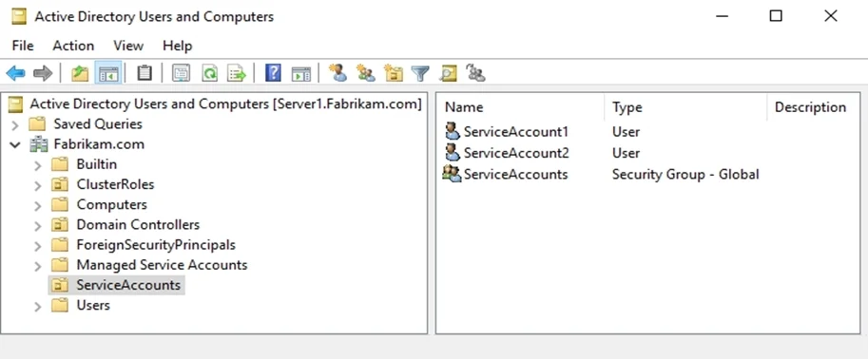Expand the Saved Queries node

click(x=15, y=124)
